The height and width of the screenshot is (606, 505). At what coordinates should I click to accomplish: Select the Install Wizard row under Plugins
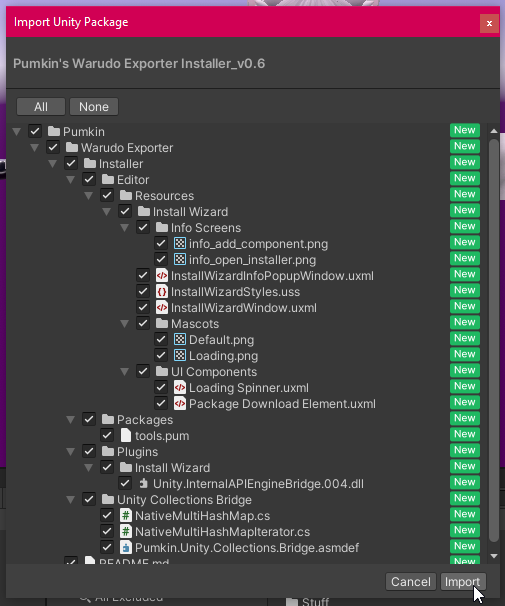pos(247,468)
